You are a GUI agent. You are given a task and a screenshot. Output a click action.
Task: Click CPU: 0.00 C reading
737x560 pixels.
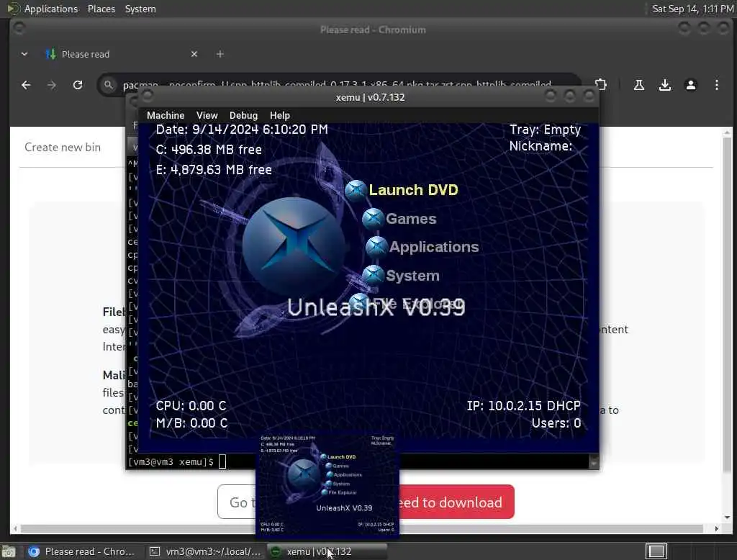coord(191,405)
